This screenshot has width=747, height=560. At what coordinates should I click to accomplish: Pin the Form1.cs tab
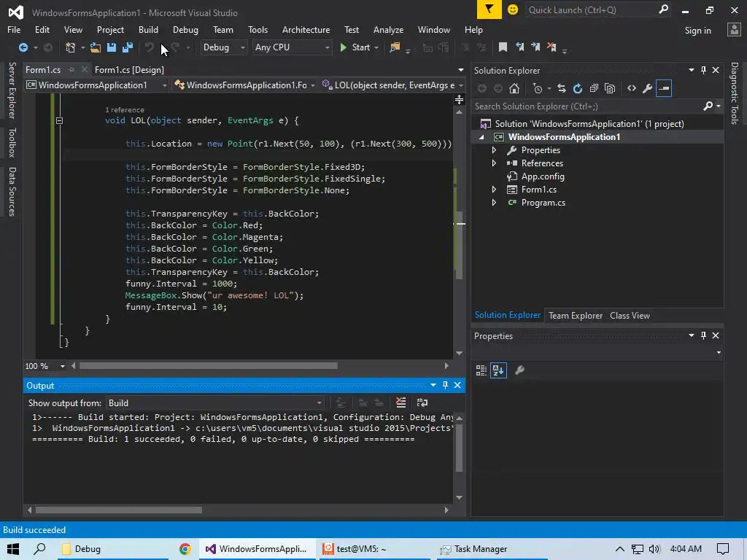(x=71, y=69)
